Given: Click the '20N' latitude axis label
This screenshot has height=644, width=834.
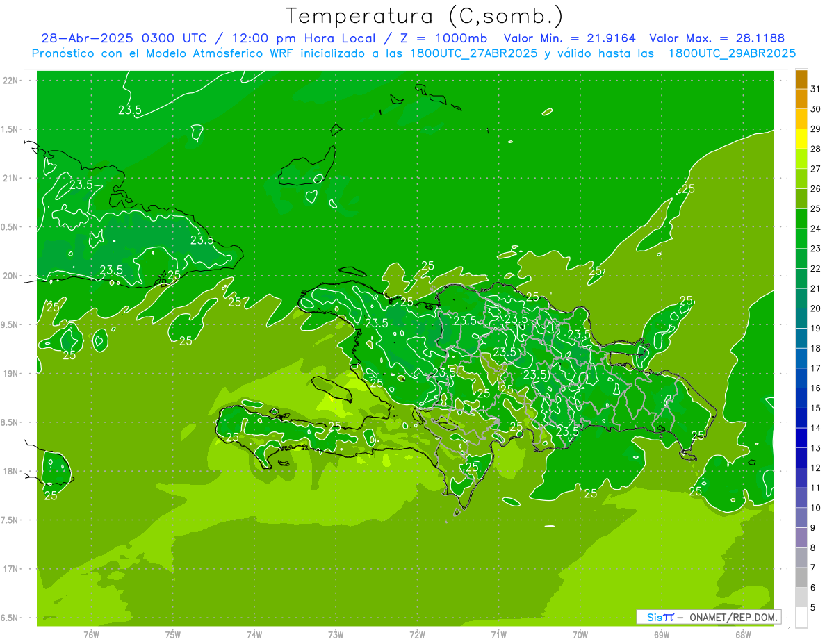Looking at the screenshot, I should (10, 276).
